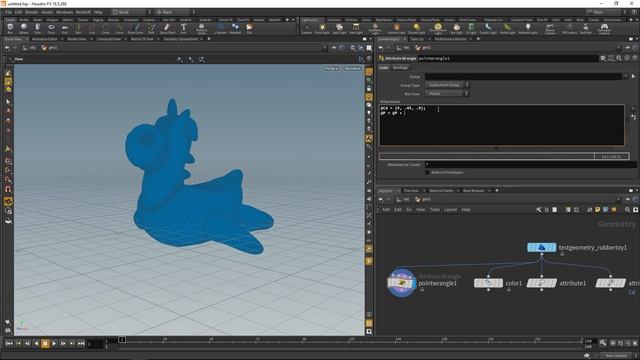Open Group field dropdown arrow
The width and height of the screenshot is (640, 360).
[x=625, y=76]
